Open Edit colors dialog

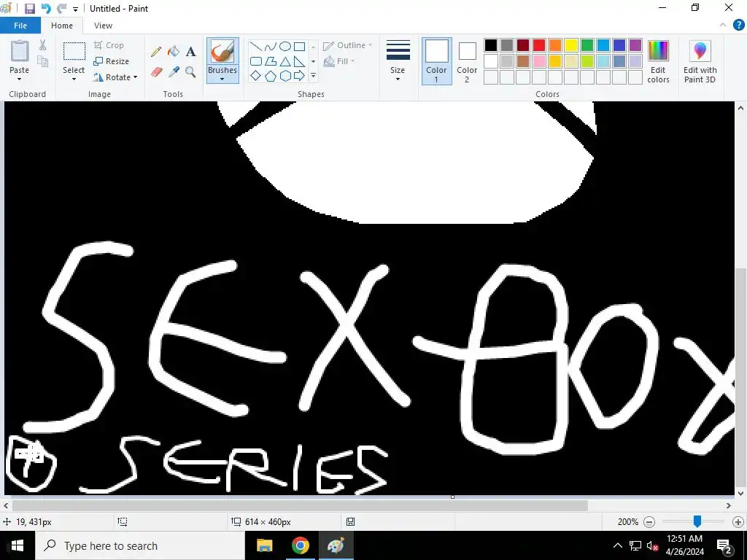click(659, 61)
